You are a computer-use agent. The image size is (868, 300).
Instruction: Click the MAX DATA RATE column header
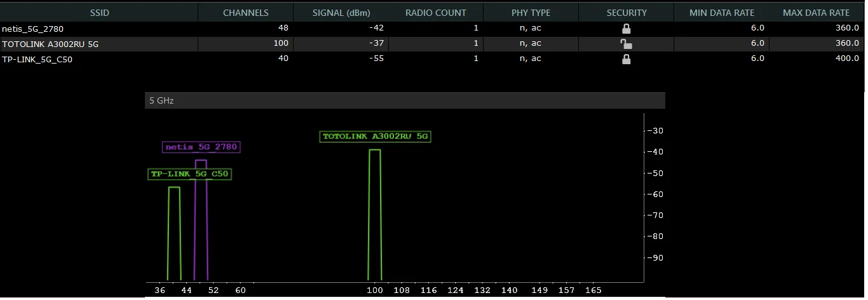817,13
